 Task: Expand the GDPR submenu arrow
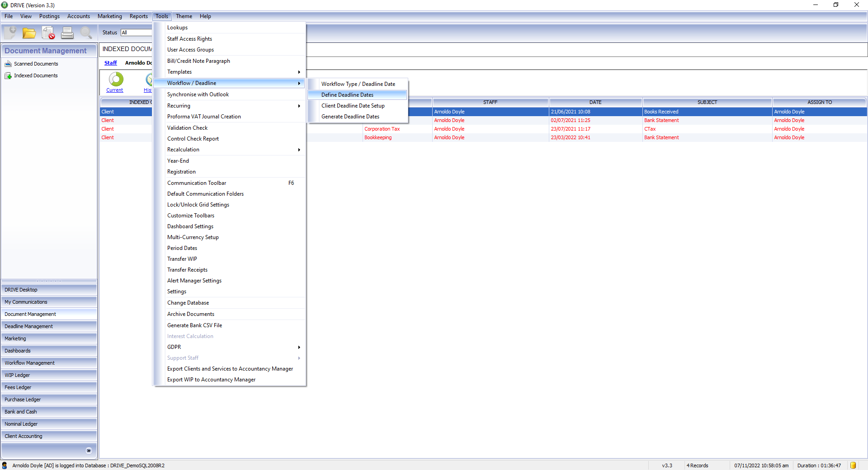point(299,347)
